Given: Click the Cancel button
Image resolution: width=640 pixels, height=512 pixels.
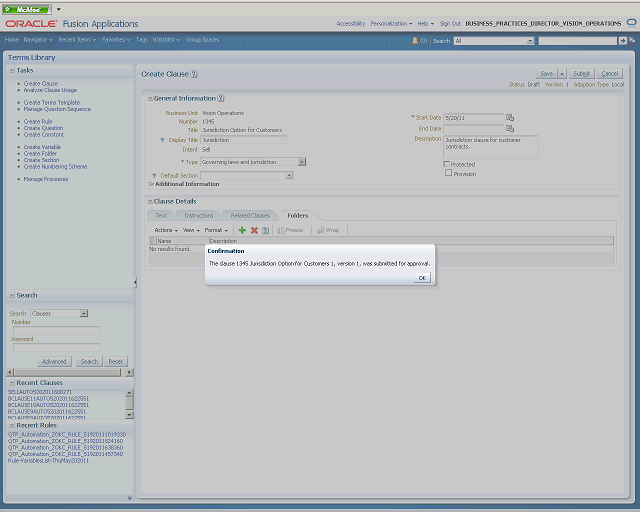Looking at the screenshot, I should [609, 74].
